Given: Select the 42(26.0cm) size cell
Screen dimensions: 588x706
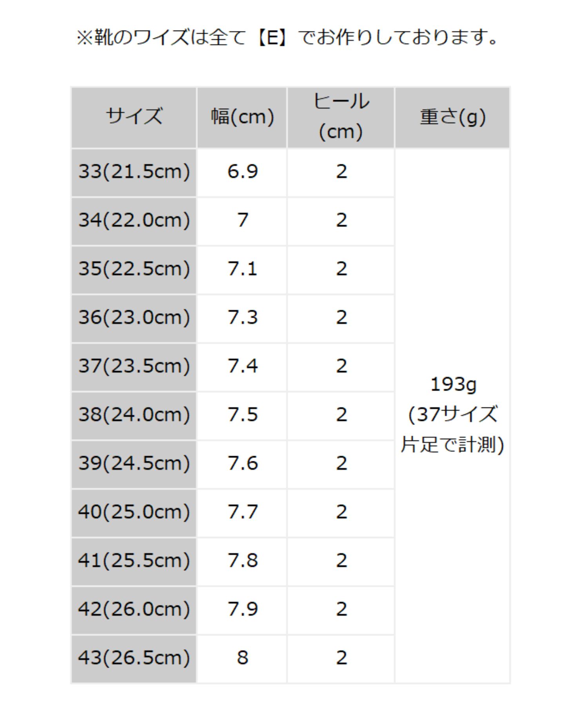Looking at the screenshot, I should pos(134,610).
